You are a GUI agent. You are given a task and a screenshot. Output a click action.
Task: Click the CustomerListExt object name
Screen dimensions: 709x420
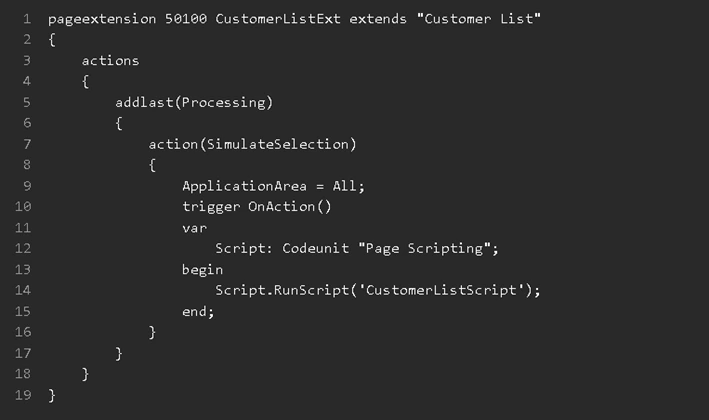(277, 19)
